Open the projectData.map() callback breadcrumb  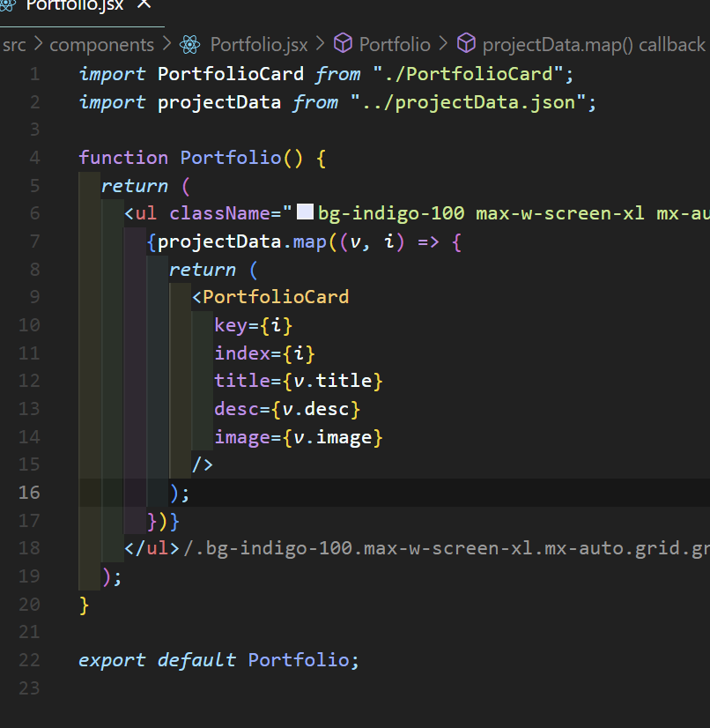594,45
